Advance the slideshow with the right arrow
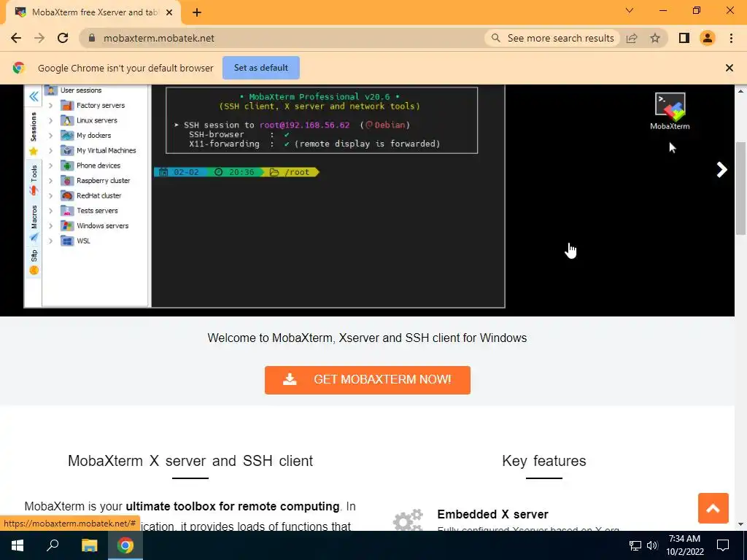The image size is (747, 560). 721,169
